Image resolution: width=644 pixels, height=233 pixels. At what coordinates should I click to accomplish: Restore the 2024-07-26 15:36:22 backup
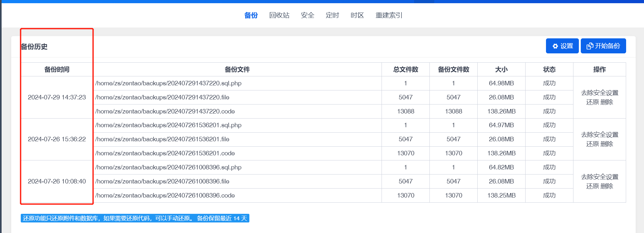tap(592, 144)
